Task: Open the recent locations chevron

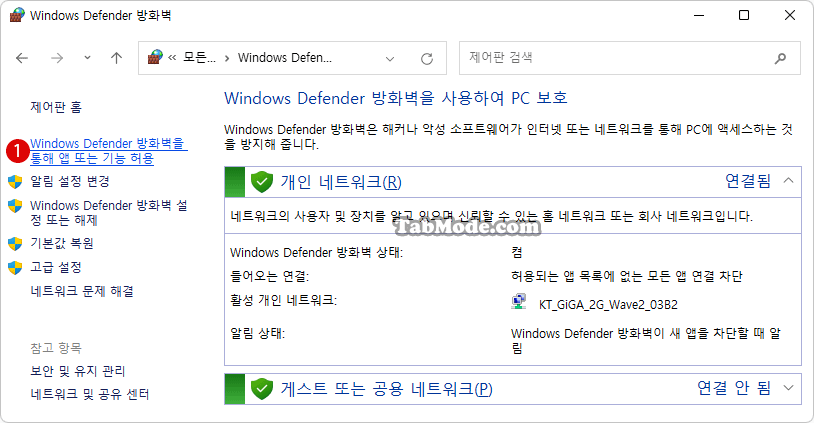Action: pyautogui.click(x=87, y=58)
